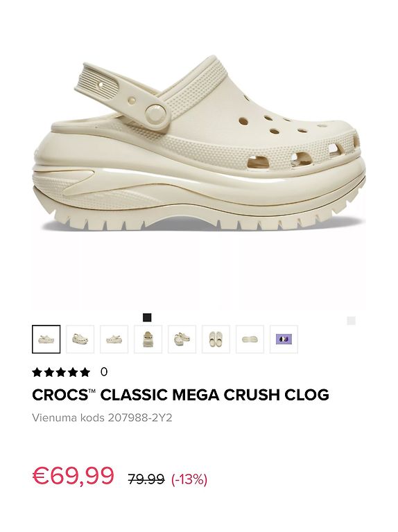The image size is (398, 532).
Task: View the sole underside thumbnail
Action: (x=250, y=339)
